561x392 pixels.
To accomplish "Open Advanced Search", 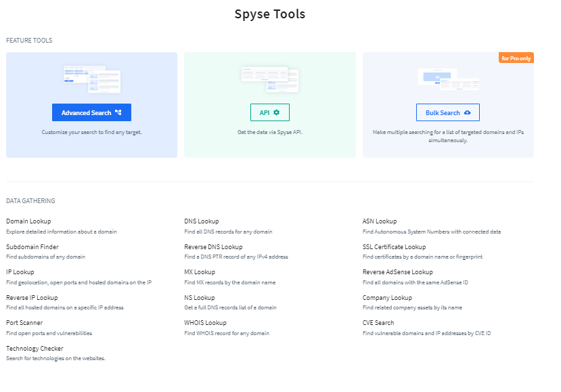I will click(91, 112).
